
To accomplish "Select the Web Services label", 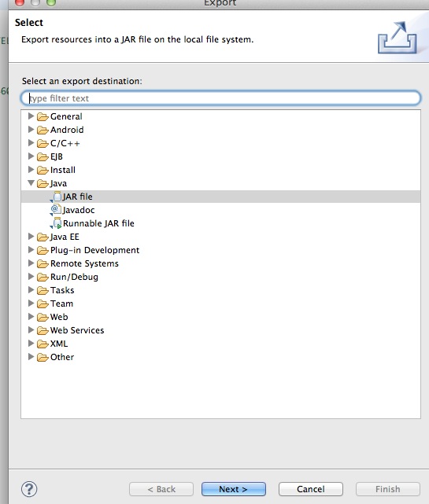I will point(77,330).
